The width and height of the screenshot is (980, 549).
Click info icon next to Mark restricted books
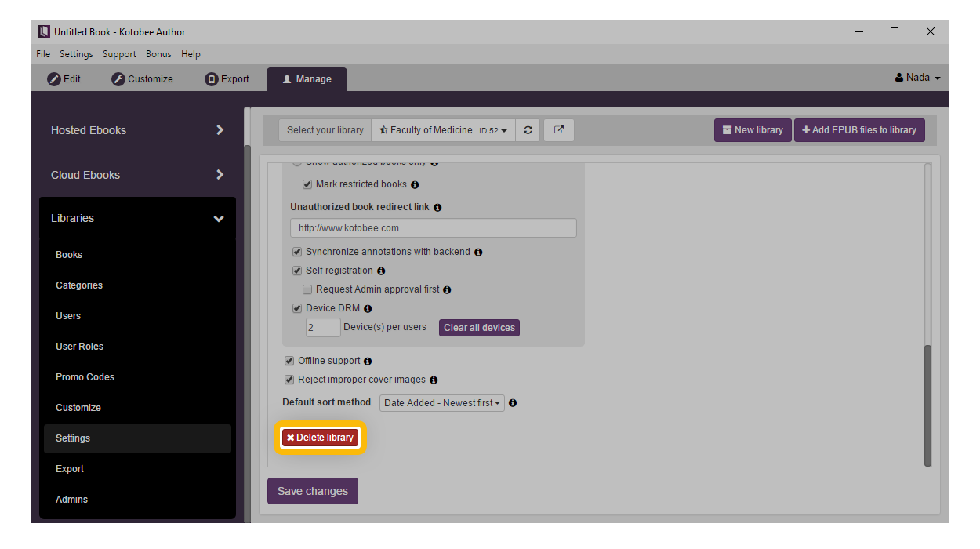415,185
